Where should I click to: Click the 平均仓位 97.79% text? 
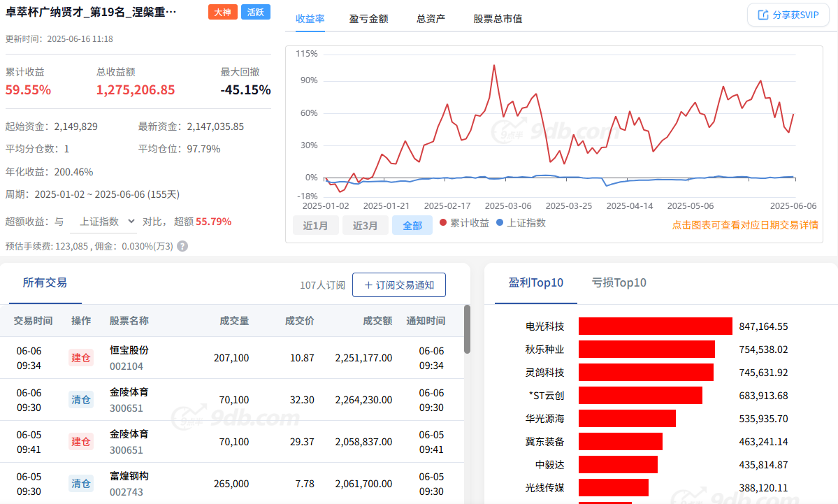(179, 149)
